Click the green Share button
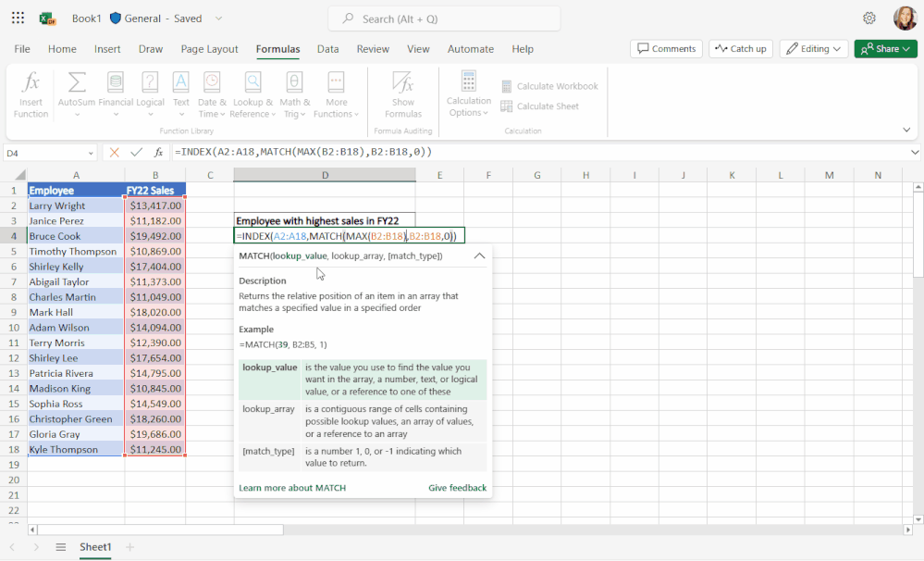The image size is (924, 561). click(884, 48)
